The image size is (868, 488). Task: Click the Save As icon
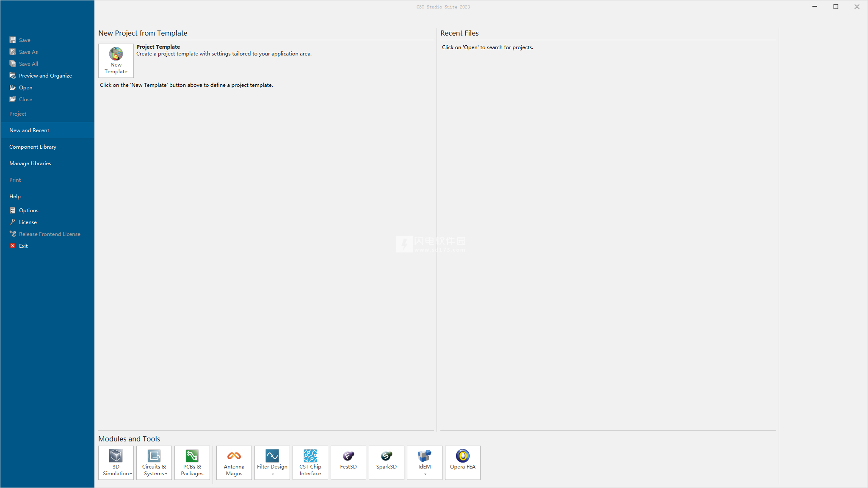(x=13, y=52)
